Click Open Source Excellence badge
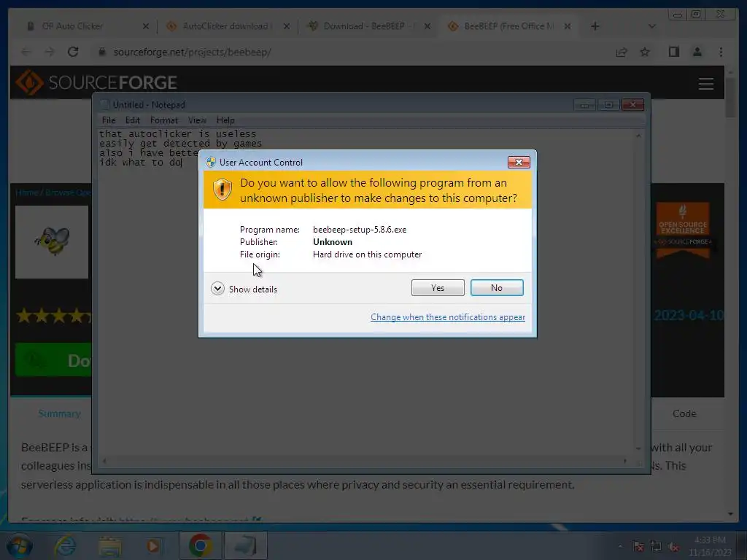This screenshot has height=560, width=747. tap(683, 231)
